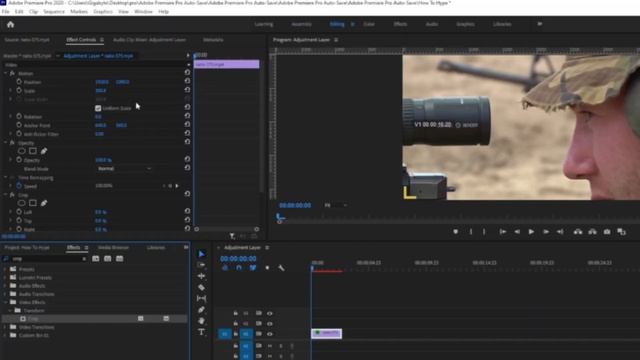Collapse the Crop effect group
The image size is (640, 360).
pyautogui.click(x=5, y=195)
